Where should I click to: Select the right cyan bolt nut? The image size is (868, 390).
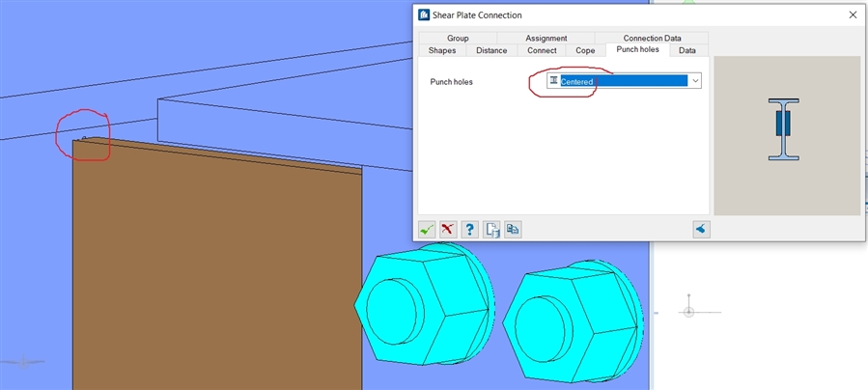point(573,320)
